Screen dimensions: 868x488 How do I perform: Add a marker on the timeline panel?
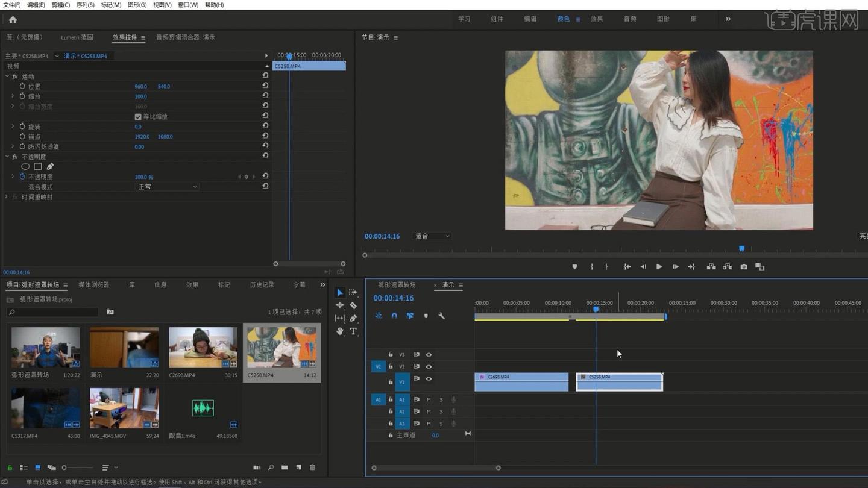(426, 316)
